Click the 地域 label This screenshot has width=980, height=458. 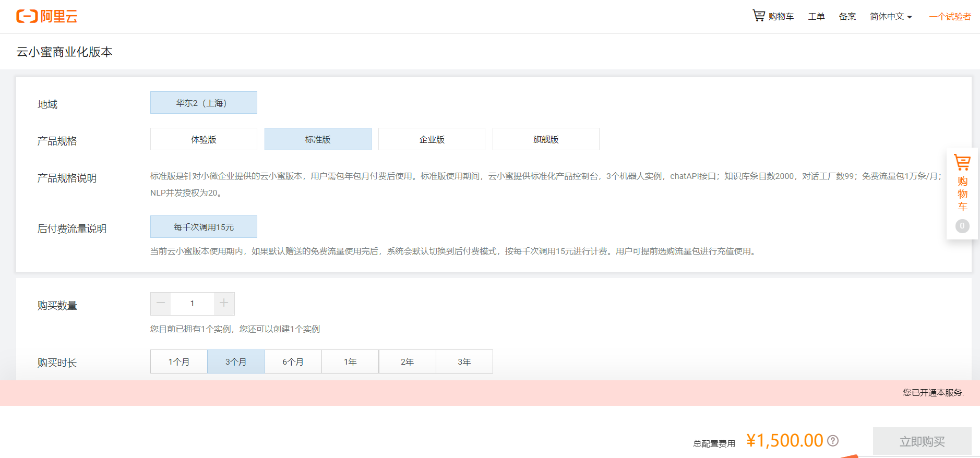47,104
